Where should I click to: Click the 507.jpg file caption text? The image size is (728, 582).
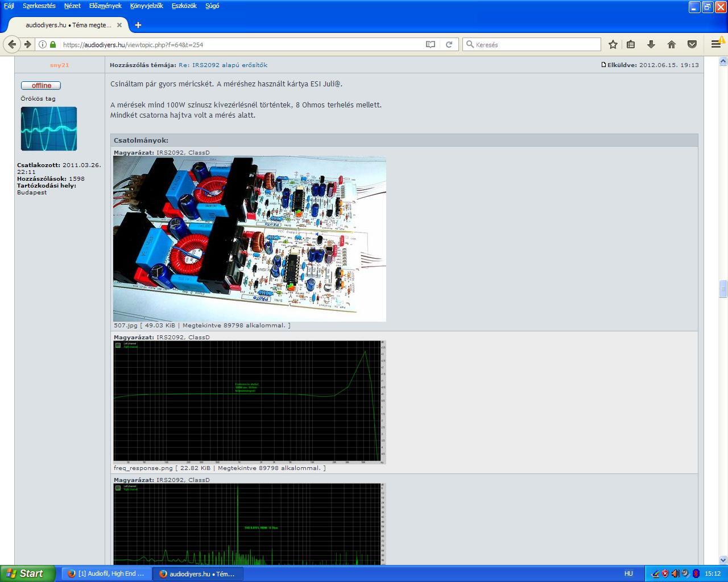[202, 326]
